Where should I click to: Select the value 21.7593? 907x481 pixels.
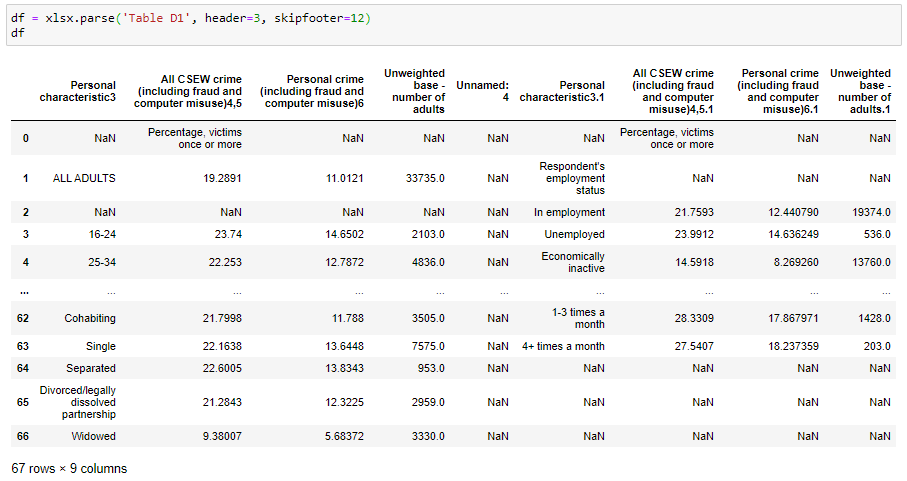click(x=694, y=212)
